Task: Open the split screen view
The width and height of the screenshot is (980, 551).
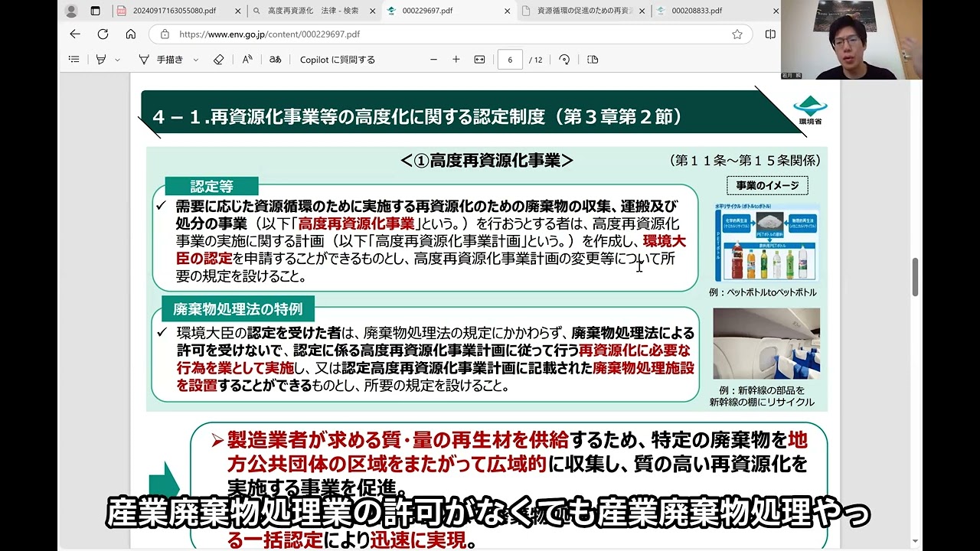Action: coord(770,34)
